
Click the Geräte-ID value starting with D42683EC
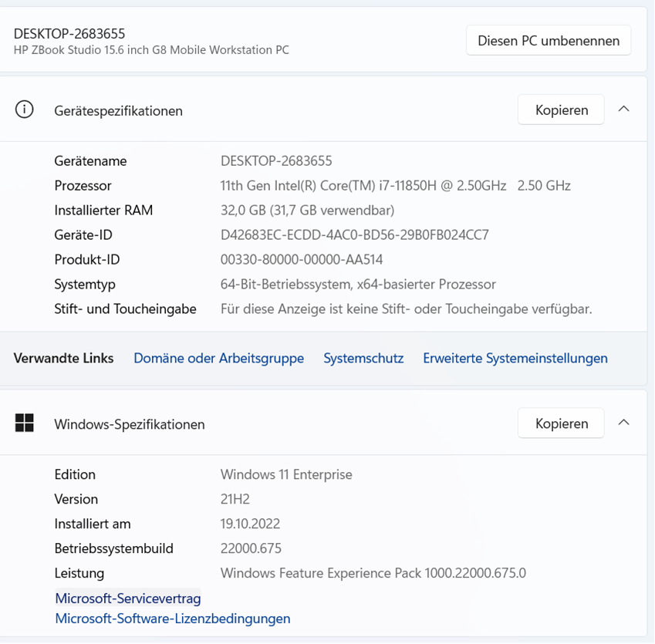pos(354,235)
